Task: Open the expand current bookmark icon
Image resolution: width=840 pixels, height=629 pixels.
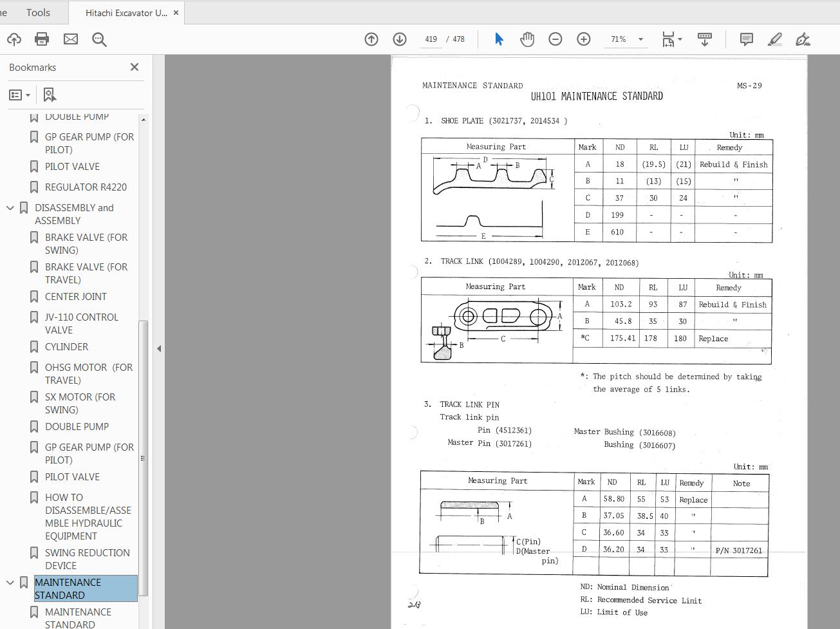Action: (x=50, y=95)
